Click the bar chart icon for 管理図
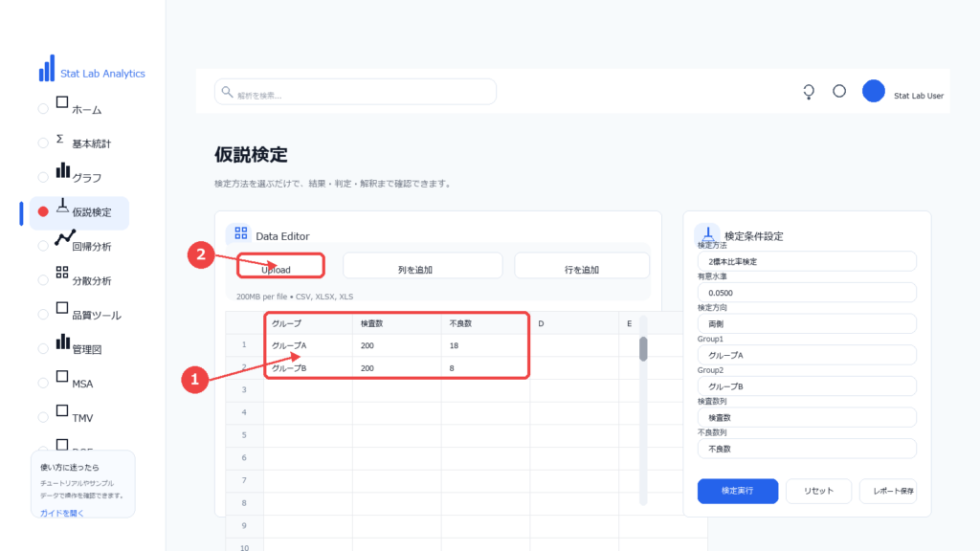 [62, 342]
